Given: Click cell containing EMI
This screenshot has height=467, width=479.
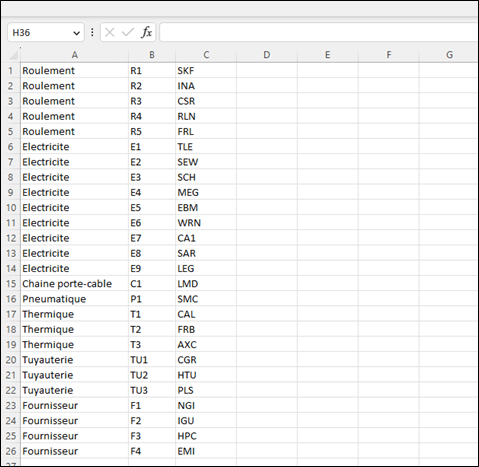Looking at the screenshot, I should tap(206, 451).
